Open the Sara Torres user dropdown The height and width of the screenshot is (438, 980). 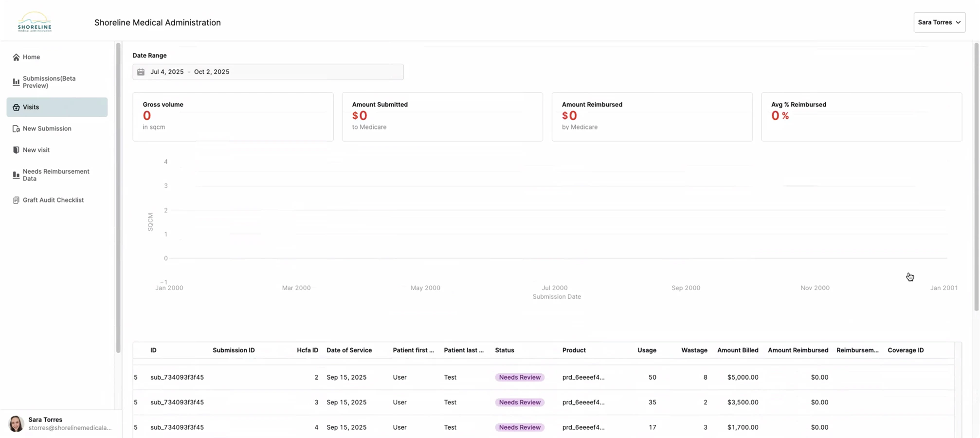point(939,22)
